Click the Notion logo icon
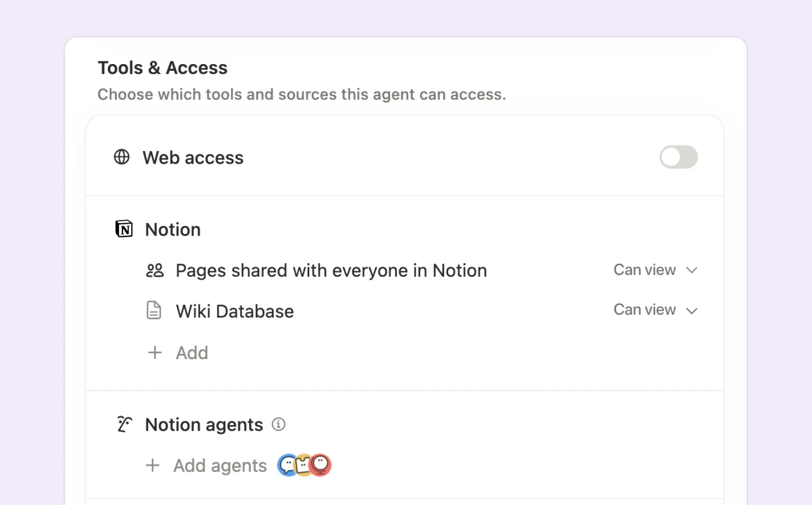 tap(124, 229)
